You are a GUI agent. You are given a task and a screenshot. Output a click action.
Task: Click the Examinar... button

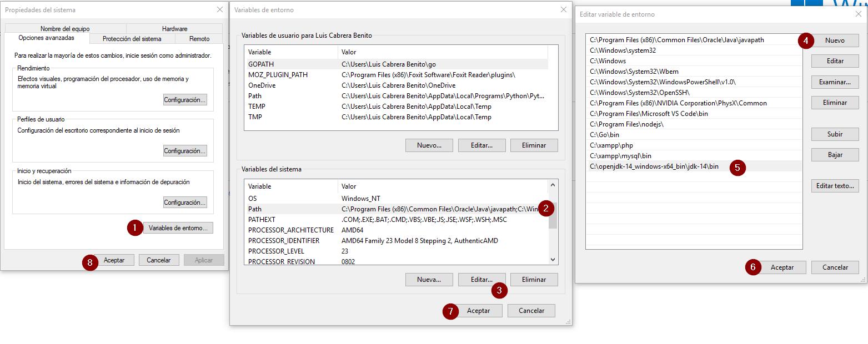point(835,82)
